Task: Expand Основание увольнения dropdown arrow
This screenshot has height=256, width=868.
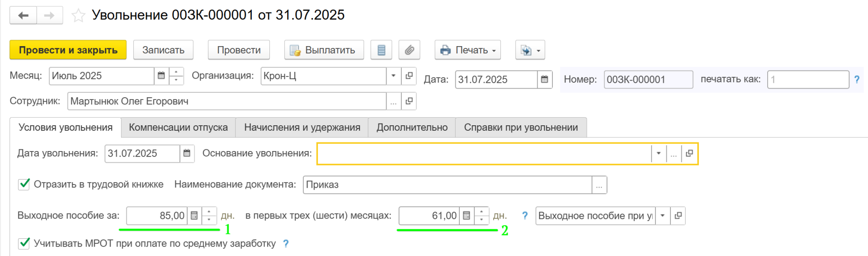Action: [659, 153]
